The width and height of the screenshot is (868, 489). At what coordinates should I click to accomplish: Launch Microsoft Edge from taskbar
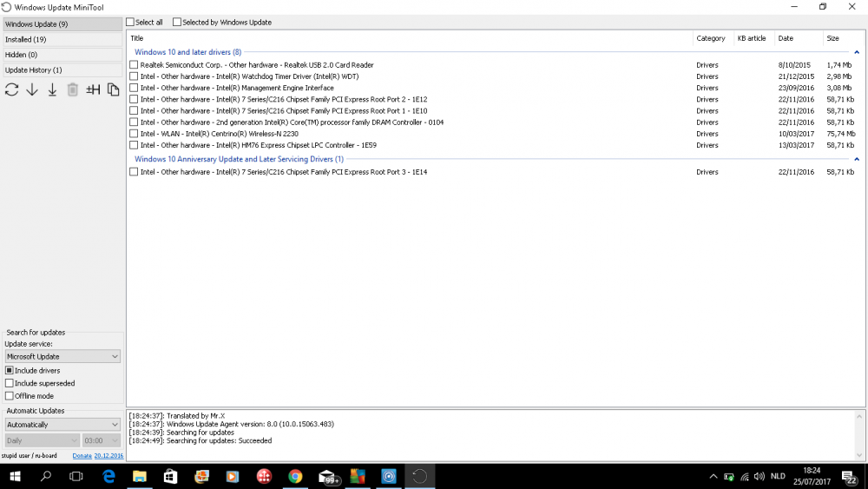109,476
